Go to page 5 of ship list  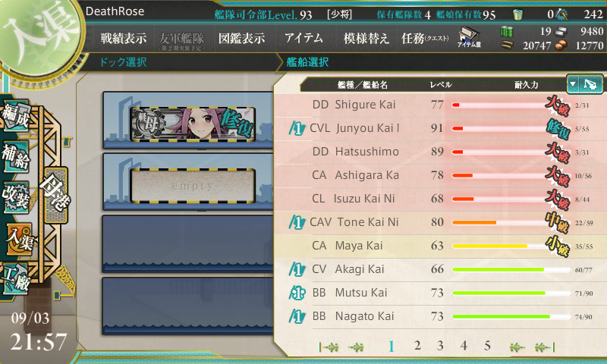point(487,345)
